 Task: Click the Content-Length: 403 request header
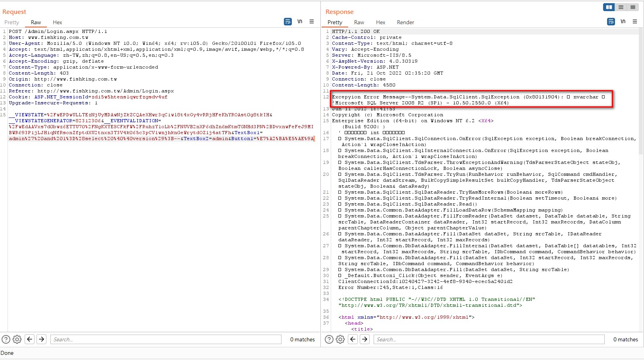click(x=39, y=73)
